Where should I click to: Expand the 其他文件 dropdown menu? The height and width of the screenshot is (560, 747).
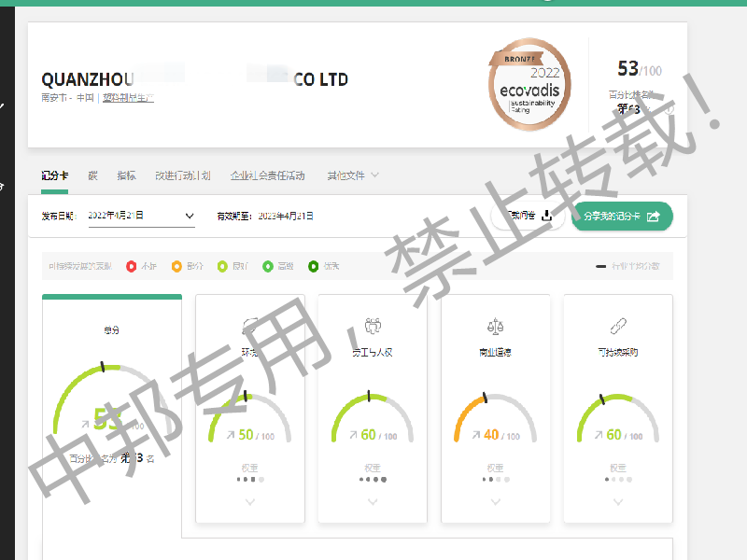click(353, 175)
